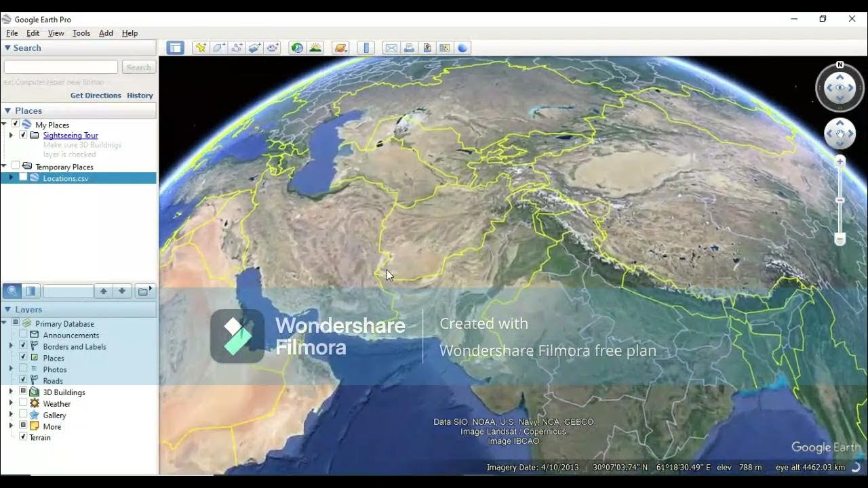Show historical imagery clock icon

(297, 47)
